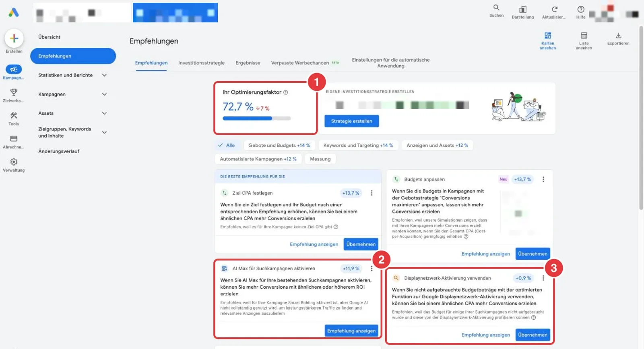The width and height of the screenshot is (644, 349).
Task: Open Empfehlung anzeigen link on Budgets anpassen
Action: point(486,254)
